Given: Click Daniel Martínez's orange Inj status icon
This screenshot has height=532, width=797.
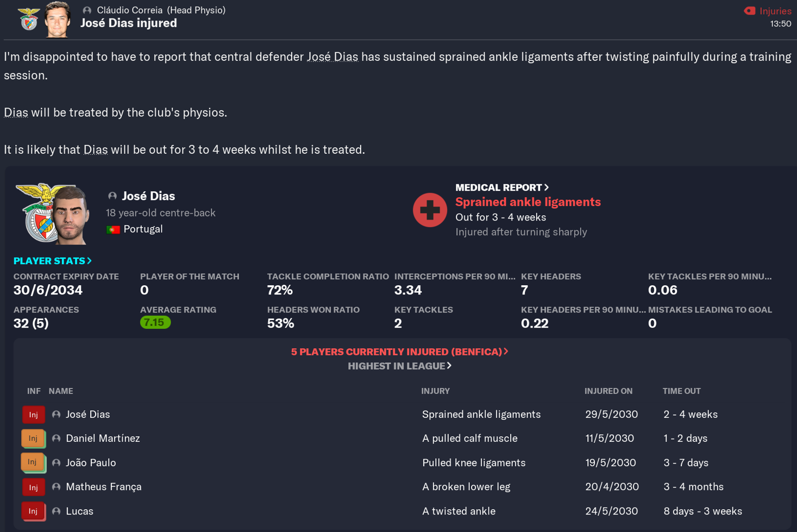Looking at the screenshot, I should pos(33,438).
